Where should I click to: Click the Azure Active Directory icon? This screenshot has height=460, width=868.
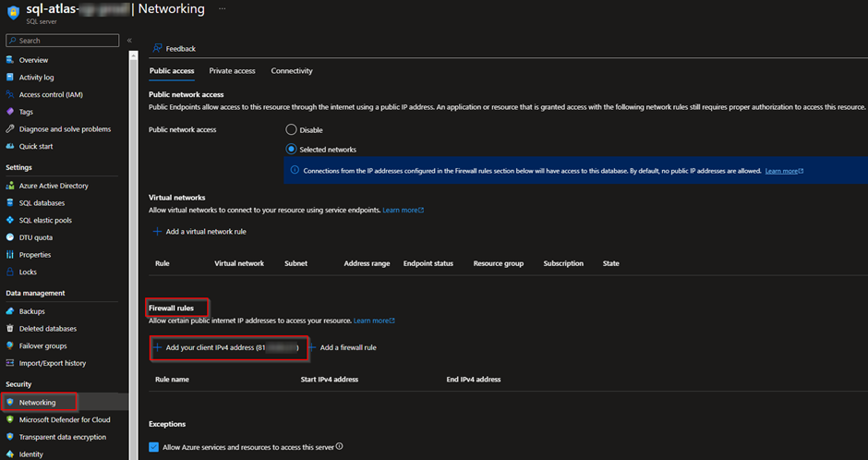point(10,186)
